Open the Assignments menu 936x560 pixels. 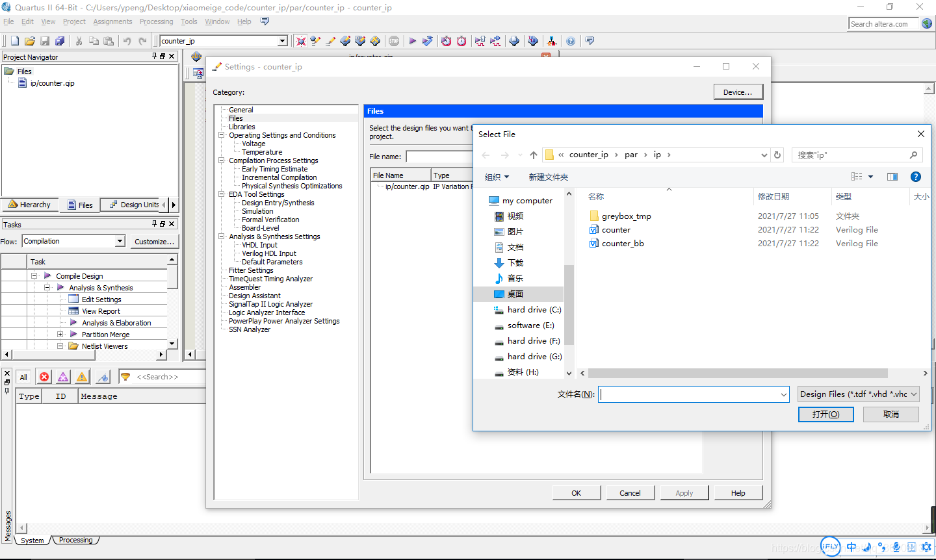pos(112,21)
